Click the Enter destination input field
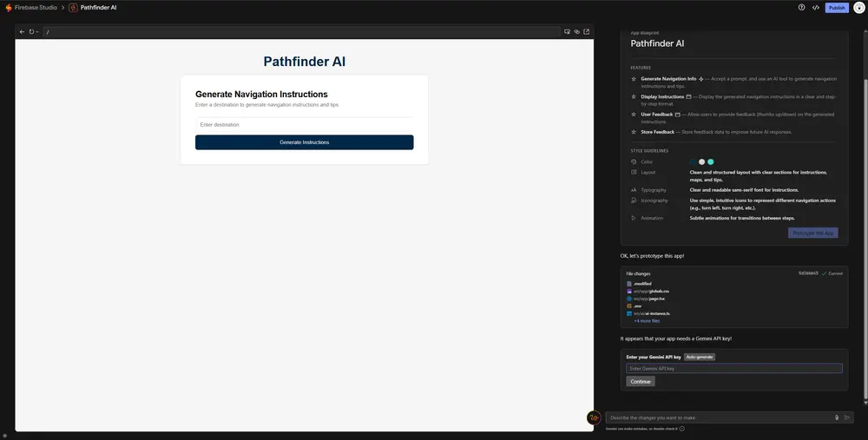Screen dimensions: 868x440 pos(304,125)
